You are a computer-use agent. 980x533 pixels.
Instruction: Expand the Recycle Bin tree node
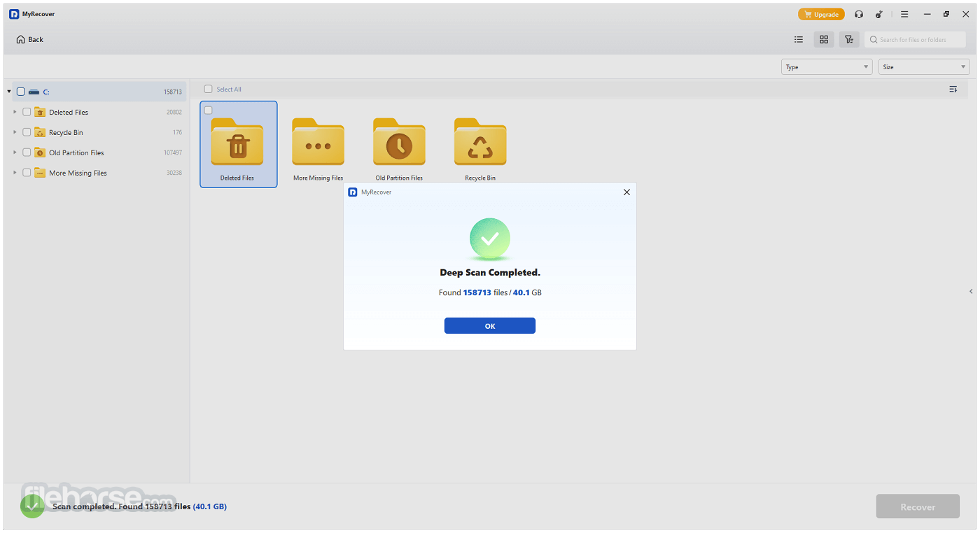tap(15, 132)
